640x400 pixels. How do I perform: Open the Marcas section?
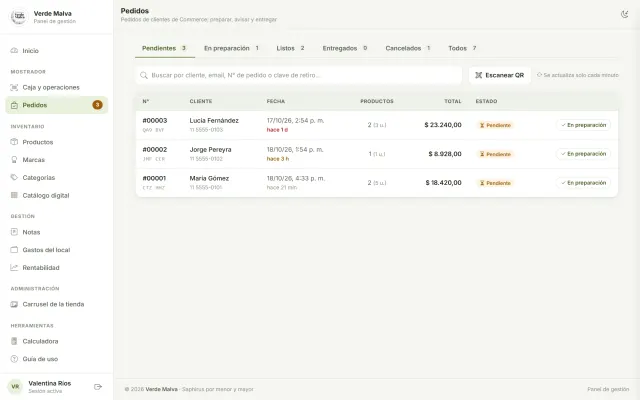57,160
